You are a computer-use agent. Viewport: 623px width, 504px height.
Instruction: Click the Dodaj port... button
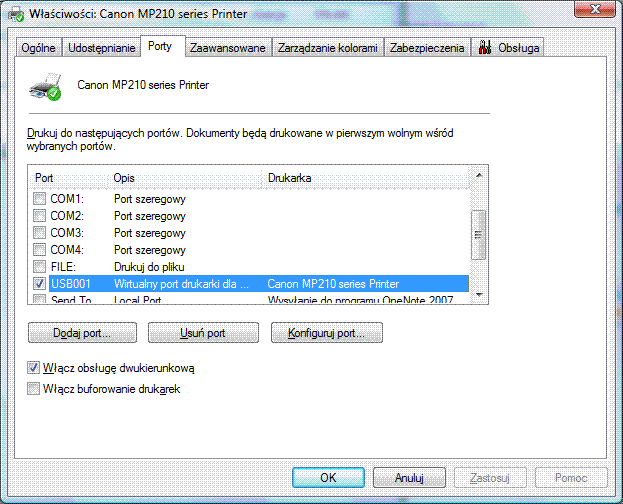click(x=82, y=333)
